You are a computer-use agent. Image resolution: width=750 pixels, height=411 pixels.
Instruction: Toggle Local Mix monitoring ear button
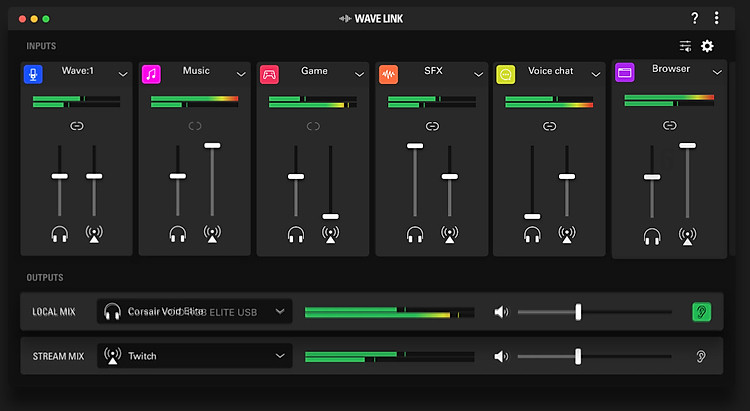(701, 312)
